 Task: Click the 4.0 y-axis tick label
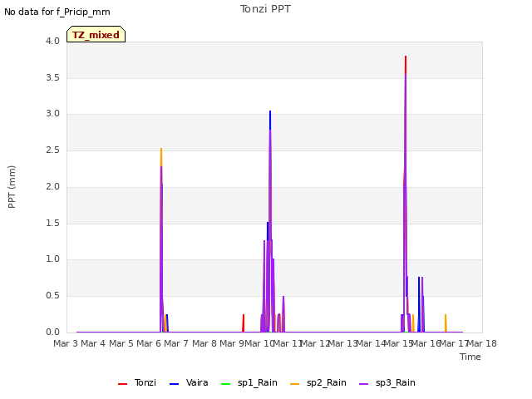tap(52, 41)
